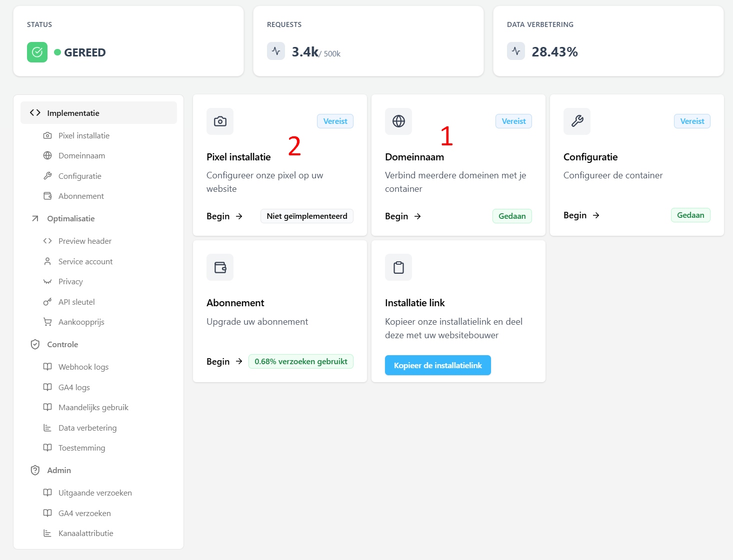733x560 pixels.
Task: Click the activity icon beside 28.43% value
Action: tap(516, 51)
